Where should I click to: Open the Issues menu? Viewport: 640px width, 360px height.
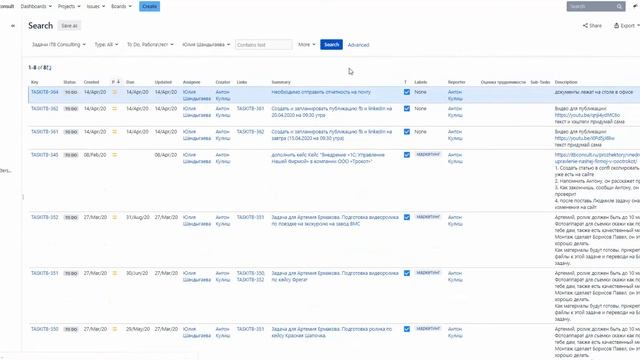(96, 7)
